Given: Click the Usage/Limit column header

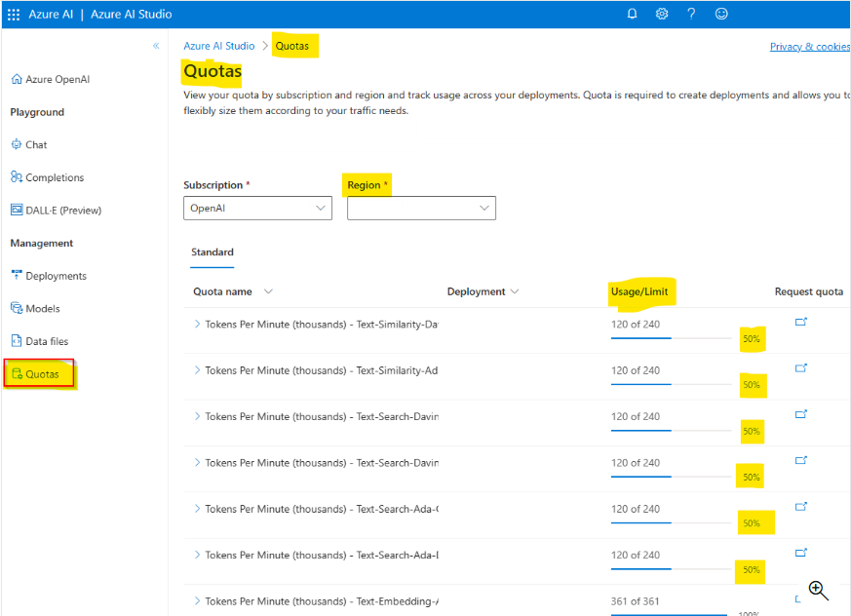Looking at the screenshot, I should point(639,291).
